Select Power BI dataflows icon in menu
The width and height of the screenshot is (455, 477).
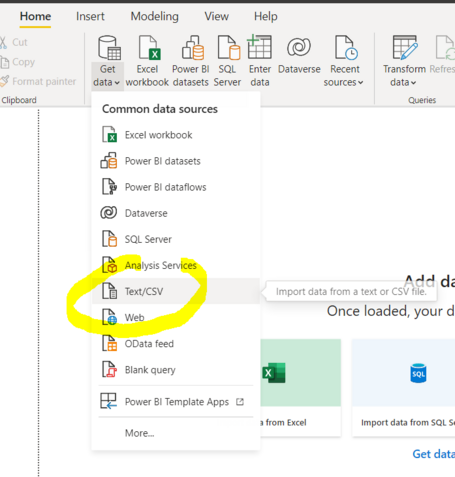109,187
